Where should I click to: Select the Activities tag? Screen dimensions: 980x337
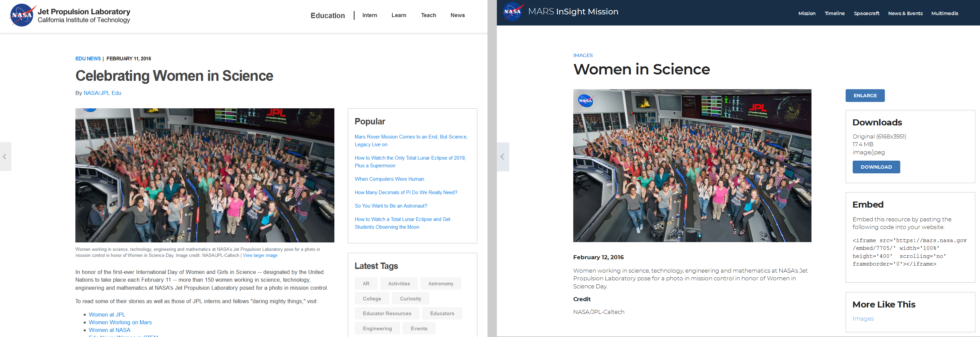click(399, 284)
